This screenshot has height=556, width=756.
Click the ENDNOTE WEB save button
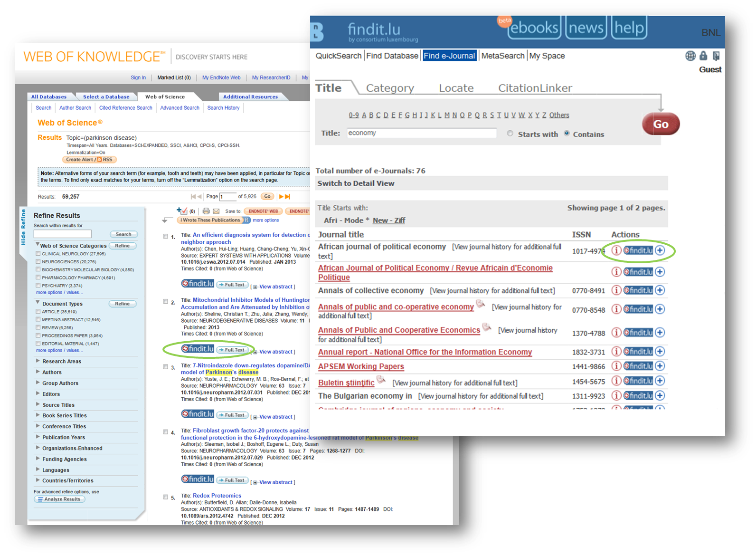263,211
